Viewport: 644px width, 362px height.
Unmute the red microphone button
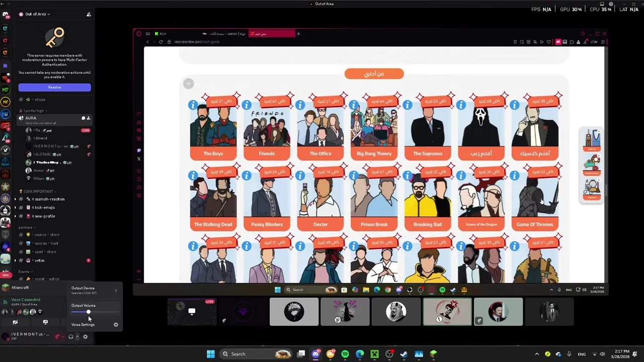[57, 337]
